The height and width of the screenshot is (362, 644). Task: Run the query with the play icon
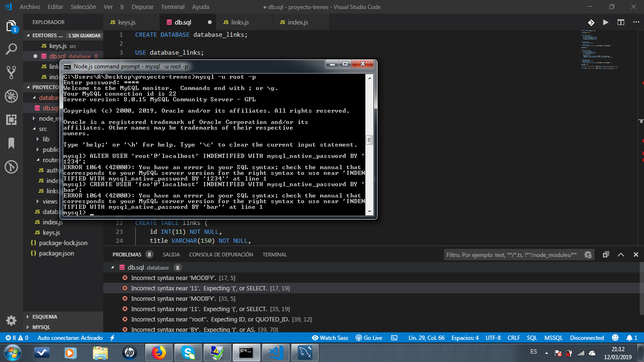click(606, 22)
